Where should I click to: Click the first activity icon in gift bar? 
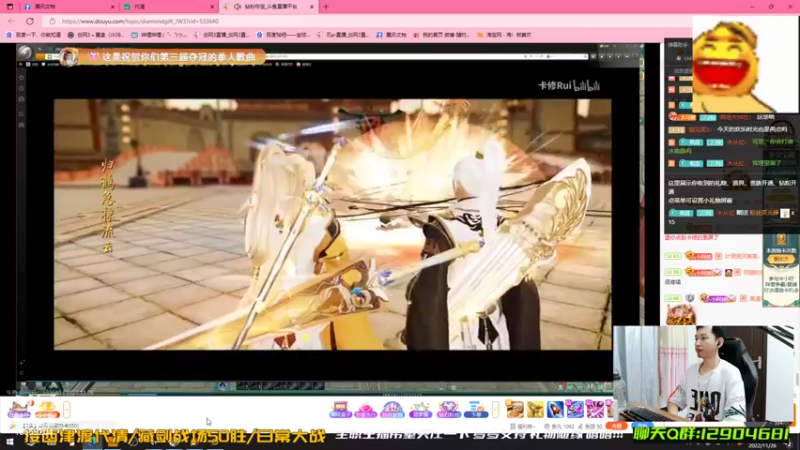[19, 409]
